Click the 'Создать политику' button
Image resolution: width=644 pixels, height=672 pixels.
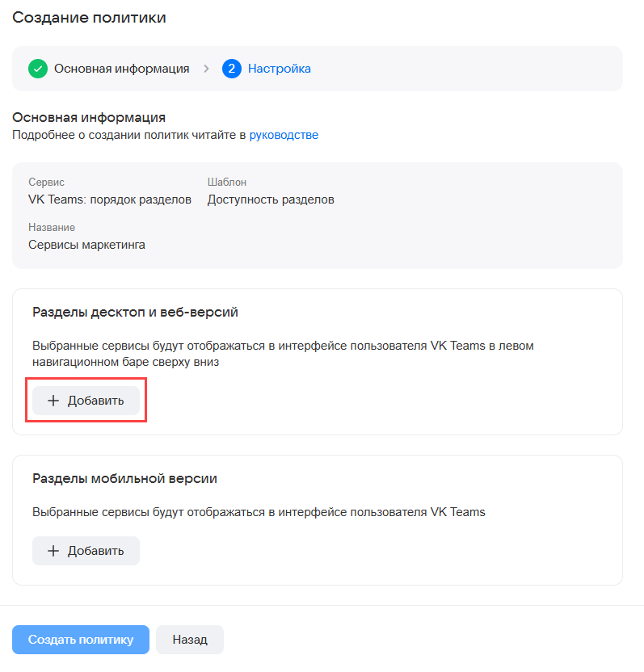click(x=81, y=640)
